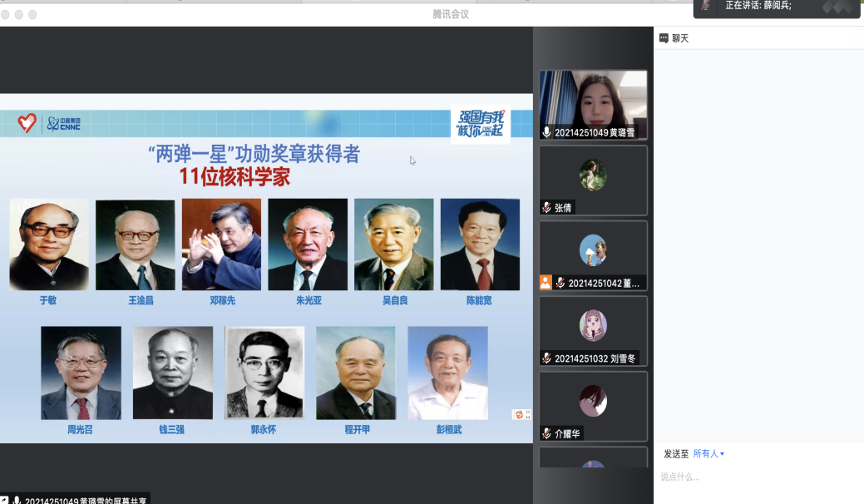Select 张倩's participant tile avatar
Viewport: 864px width, 504px height.
[593, 175]
